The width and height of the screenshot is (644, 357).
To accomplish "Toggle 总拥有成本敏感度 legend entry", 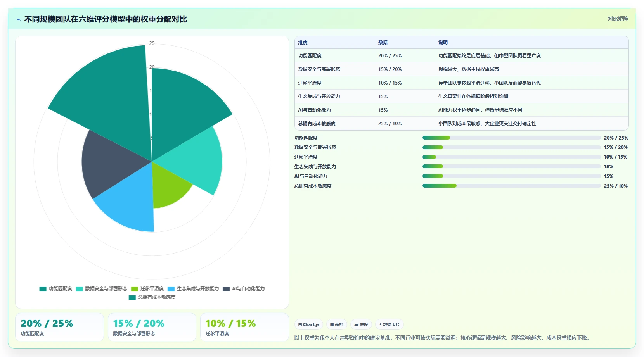I will 152,297.
